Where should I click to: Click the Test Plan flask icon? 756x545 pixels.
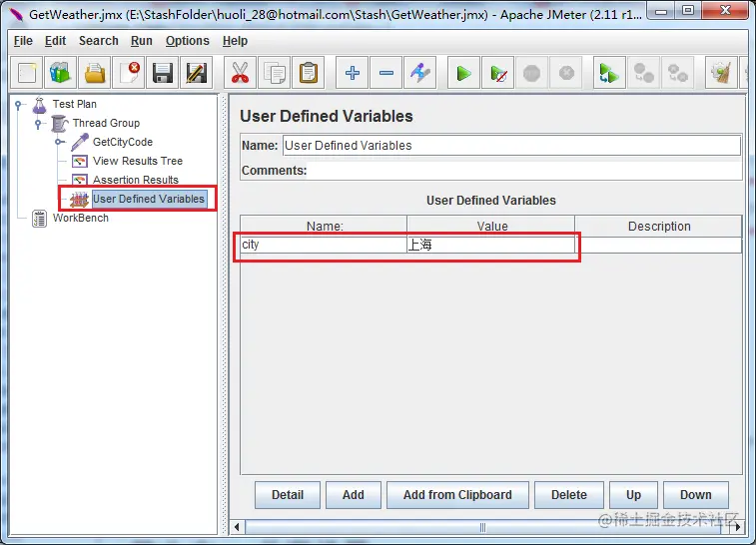click(x=40, y=104)
